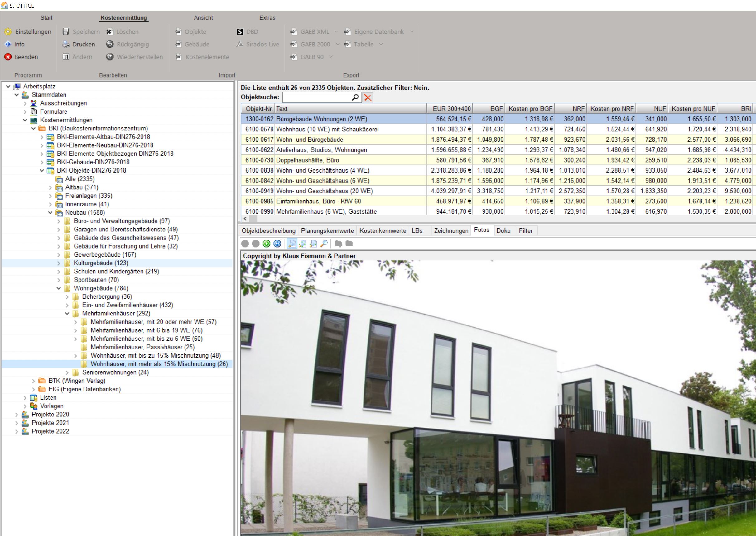This screenshot has height=536, width=756.
Task: Select row 6100-0617 Wohn- und Bürogebäude
Action: pos(310,140)
